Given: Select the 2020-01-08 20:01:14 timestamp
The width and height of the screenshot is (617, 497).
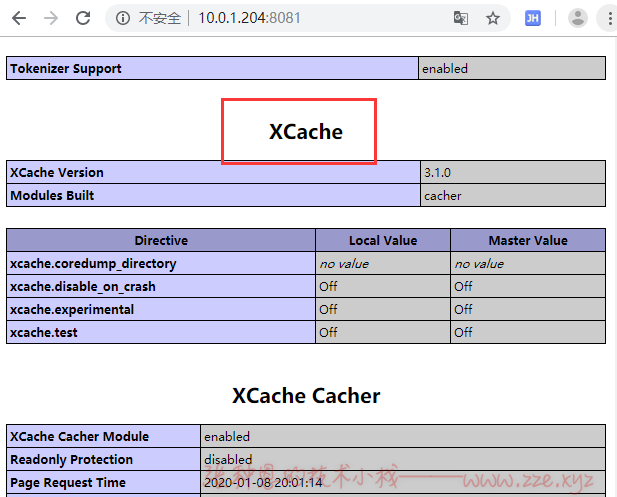Looking at the screenshot, I should tap(263, 483).
